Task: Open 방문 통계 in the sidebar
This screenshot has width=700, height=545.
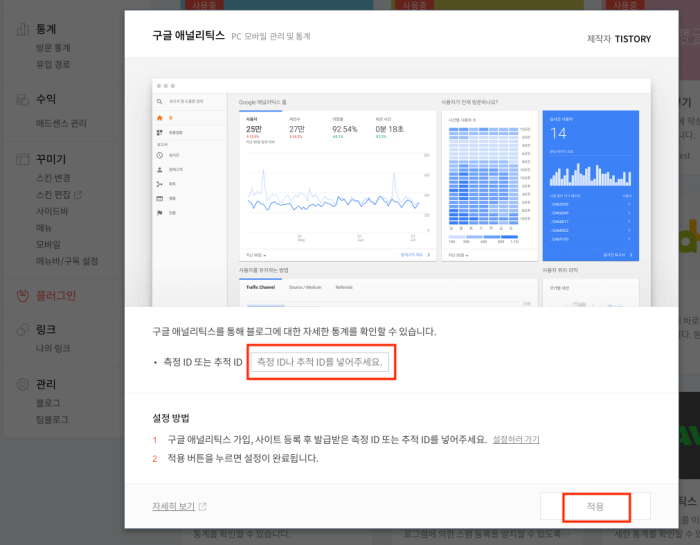Action: [53, 48]
